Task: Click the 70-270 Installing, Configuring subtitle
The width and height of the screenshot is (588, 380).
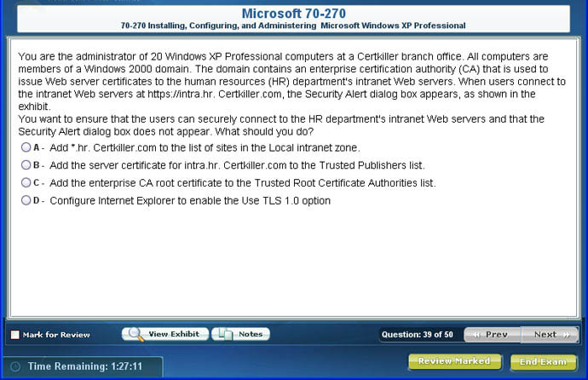Action: (293, 26)
